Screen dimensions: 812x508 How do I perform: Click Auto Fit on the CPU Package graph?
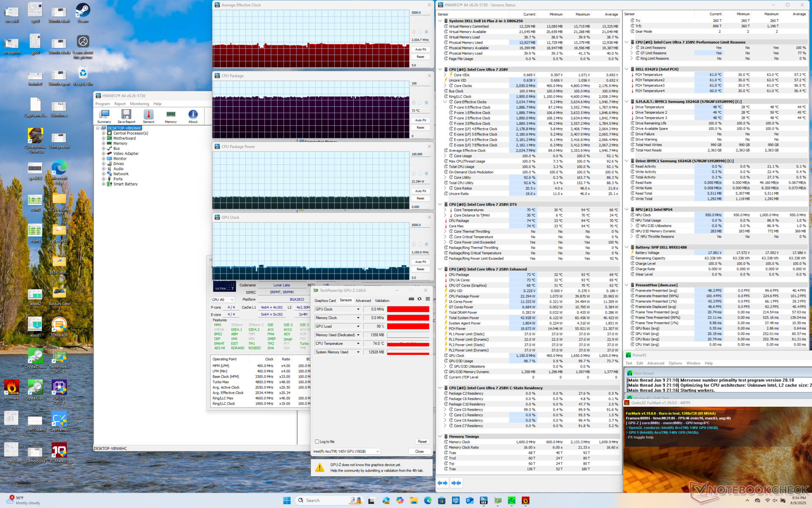tap(420, 120)
